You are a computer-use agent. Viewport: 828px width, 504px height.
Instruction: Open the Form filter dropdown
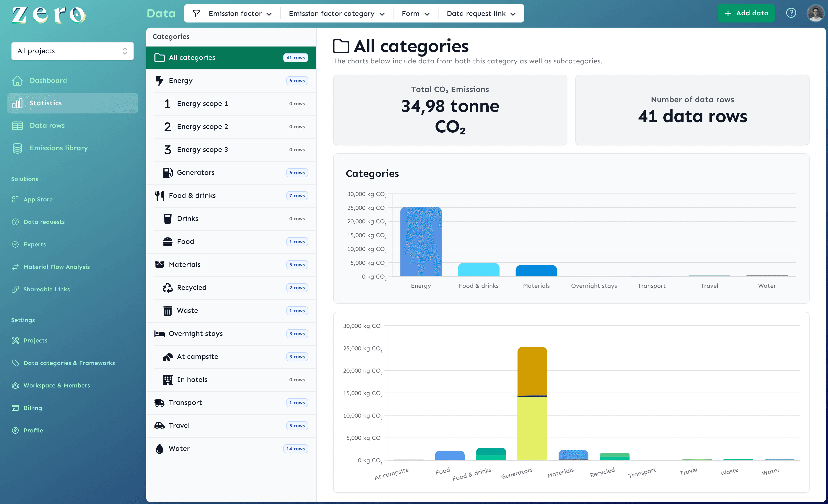coord(415,14)
